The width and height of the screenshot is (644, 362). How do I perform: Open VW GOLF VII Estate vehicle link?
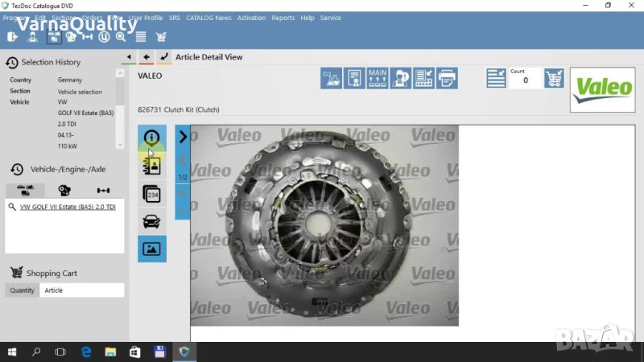point(68,207)
